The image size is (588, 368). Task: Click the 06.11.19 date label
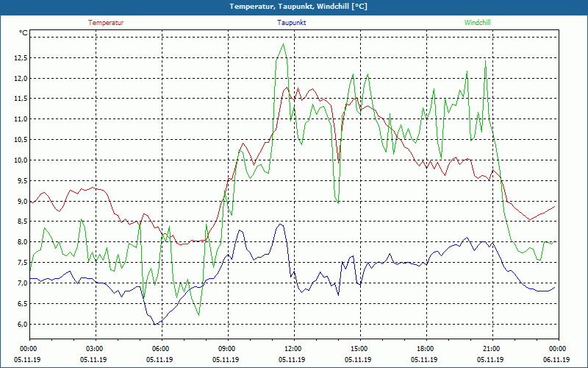(x=558, y=360)
